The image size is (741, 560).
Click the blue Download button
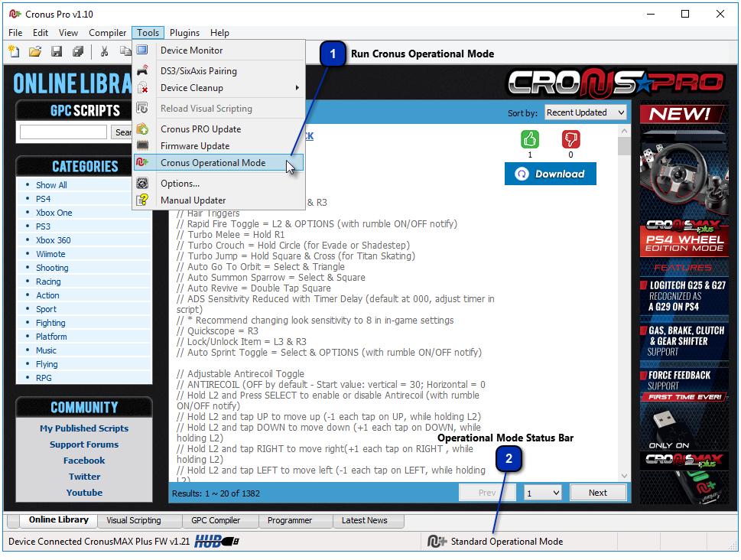(x=550, y=174)
